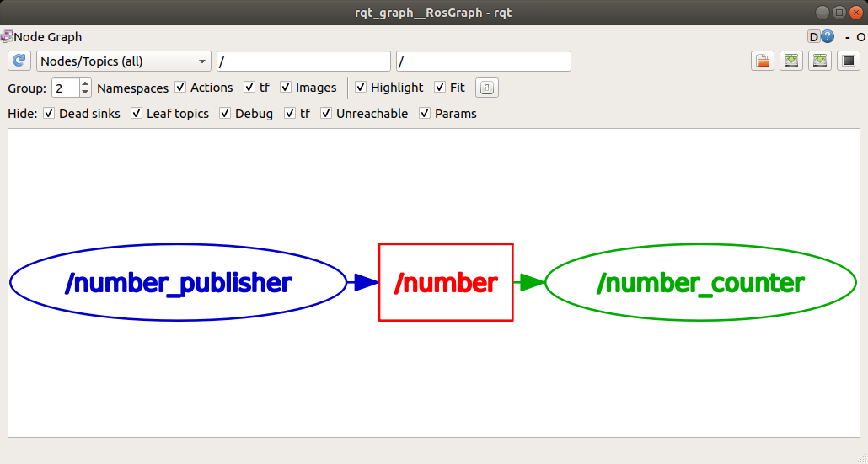The width and height of the screenshot is (868, 464).
Task: Click the first namespace filter field
Action: [304, 61]
